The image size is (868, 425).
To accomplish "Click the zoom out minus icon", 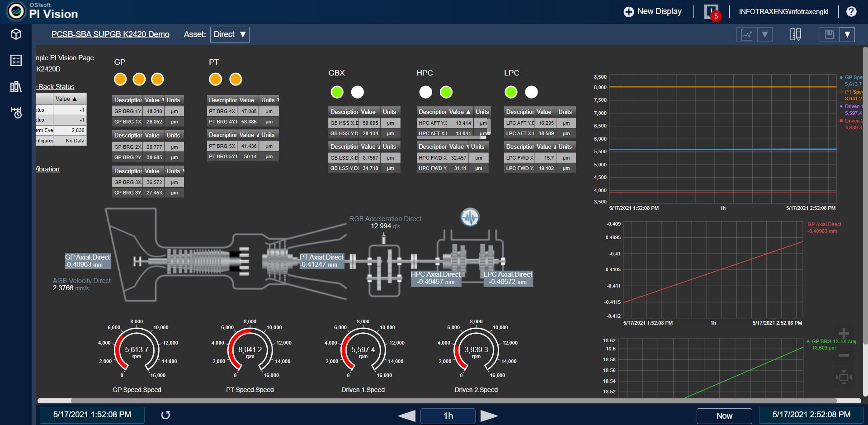I will point(844,356).
